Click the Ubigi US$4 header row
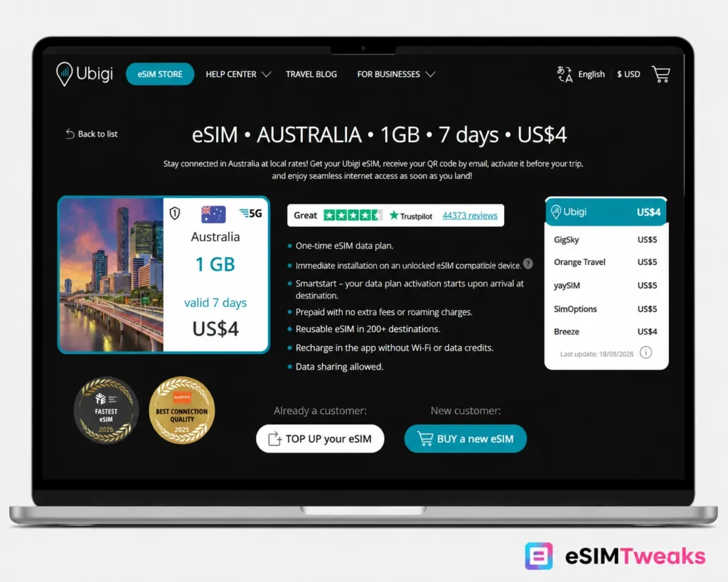 click(606, 212)
